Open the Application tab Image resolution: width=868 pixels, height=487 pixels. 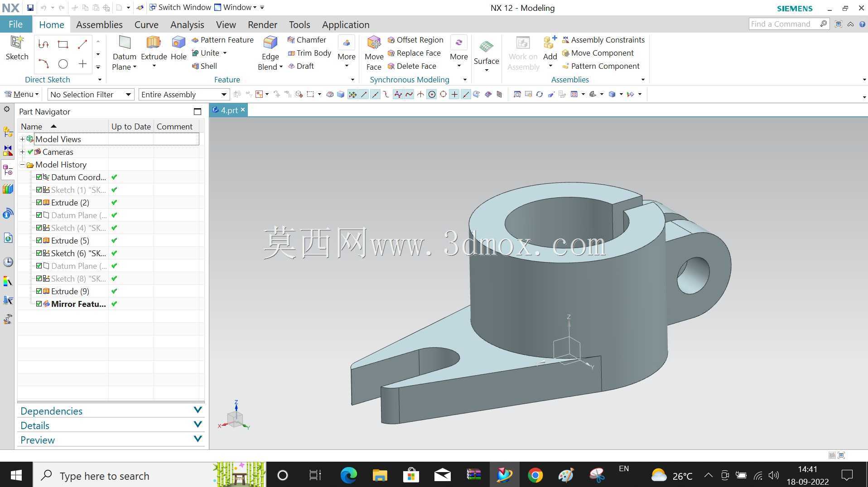pos(346,24)
